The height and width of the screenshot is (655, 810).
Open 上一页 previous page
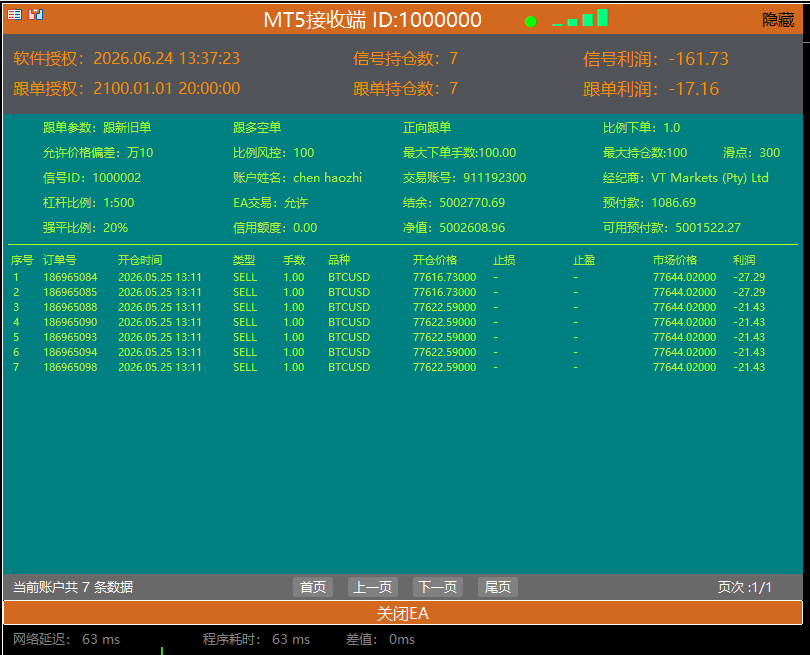[x=372, y=587]
